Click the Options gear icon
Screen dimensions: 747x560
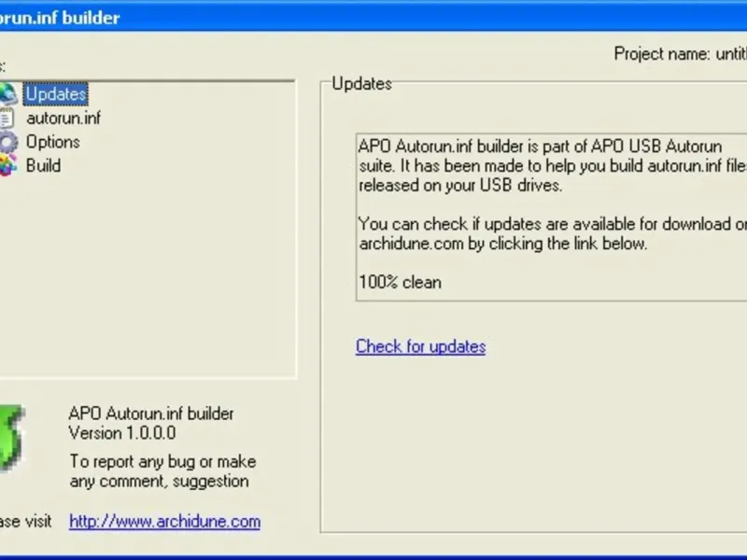point(8,142)
